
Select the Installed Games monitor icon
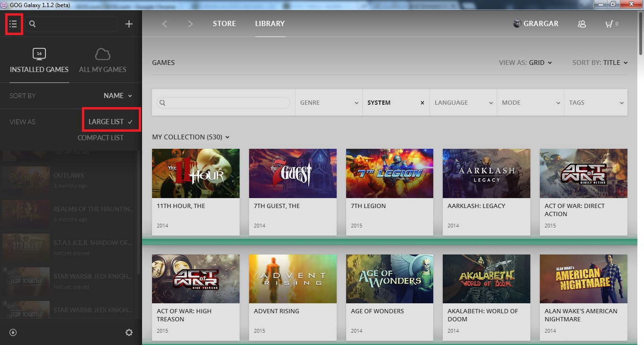click(39, 54)
